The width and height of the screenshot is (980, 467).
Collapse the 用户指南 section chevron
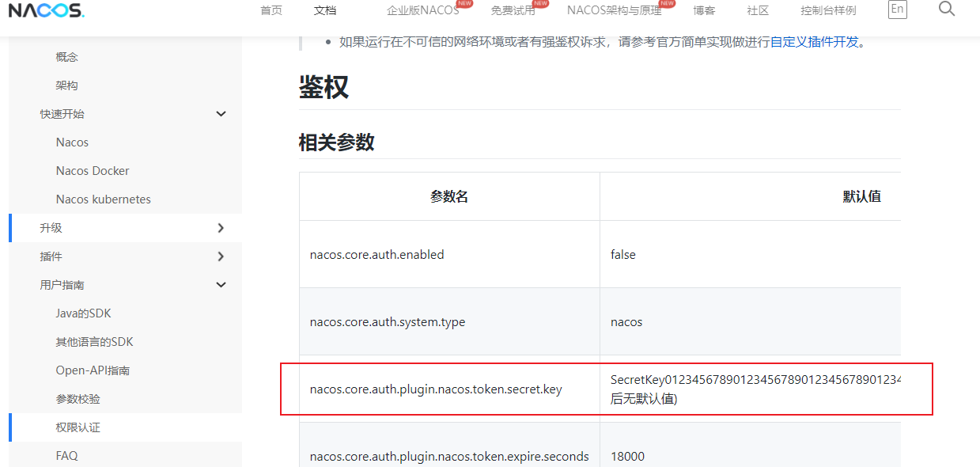pos(221,285)
